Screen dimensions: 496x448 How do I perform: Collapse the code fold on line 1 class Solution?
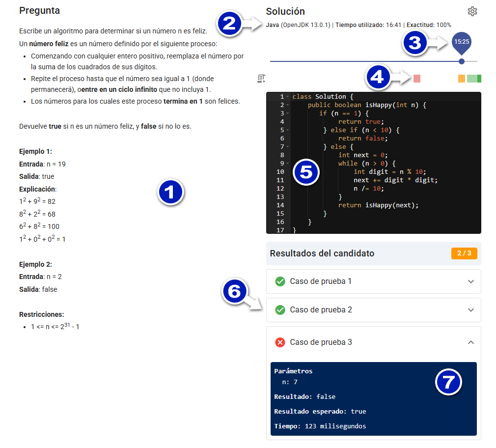pyautogui.click(x=287, y=97)
